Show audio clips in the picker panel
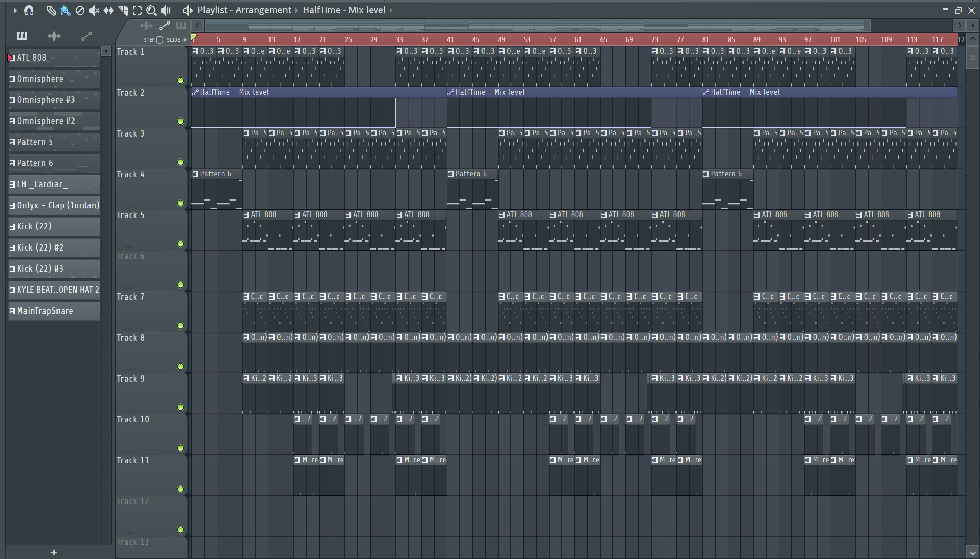 click(x=54, y=36)
